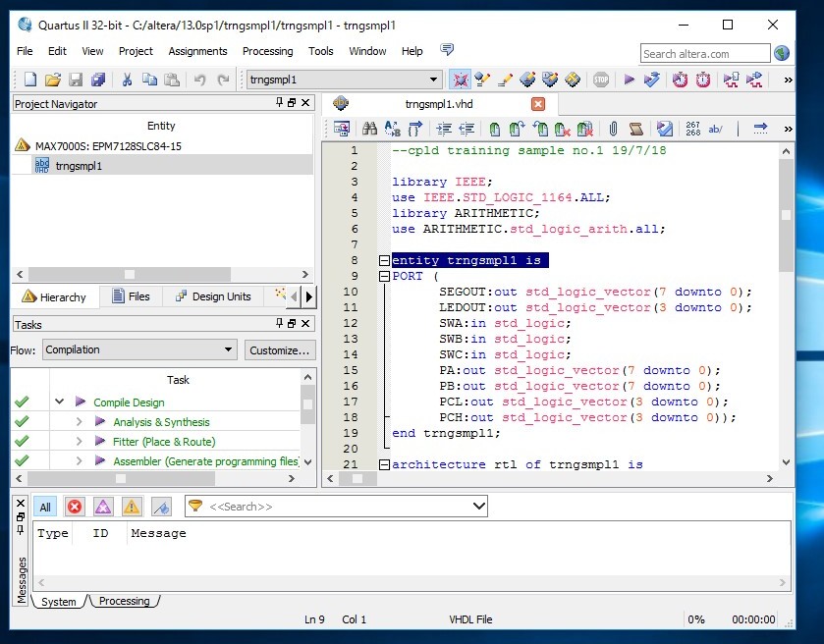The width and height of the screenshot is (824, 644).
Task: Cut selection using the scissors icon
Action: point(127,80)
